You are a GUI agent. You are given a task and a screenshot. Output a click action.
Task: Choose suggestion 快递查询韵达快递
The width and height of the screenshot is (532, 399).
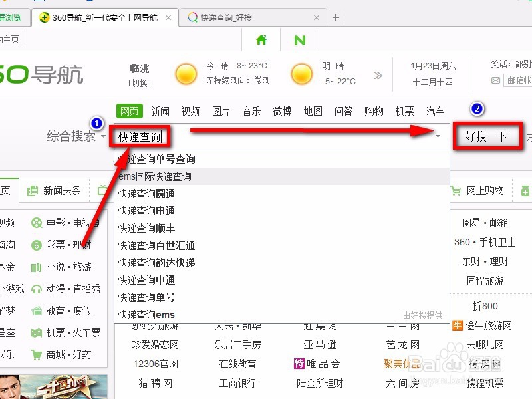(282, 263)
